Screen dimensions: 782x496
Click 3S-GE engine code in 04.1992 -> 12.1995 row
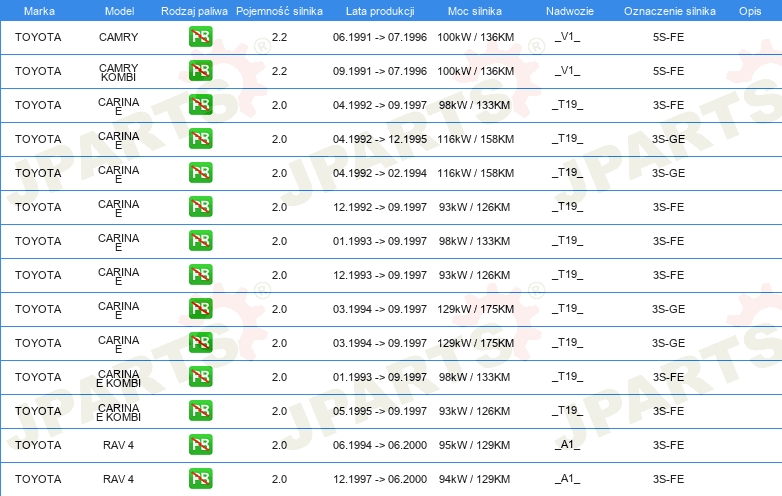coord(668,139)
